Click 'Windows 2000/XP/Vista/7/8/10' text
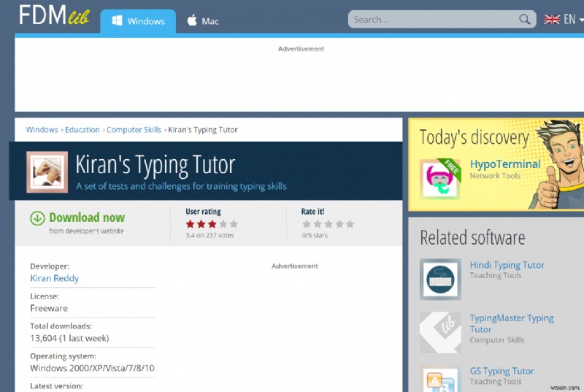Image resolution: width=584 pixels, height=392 pixels. pos(92,368)
